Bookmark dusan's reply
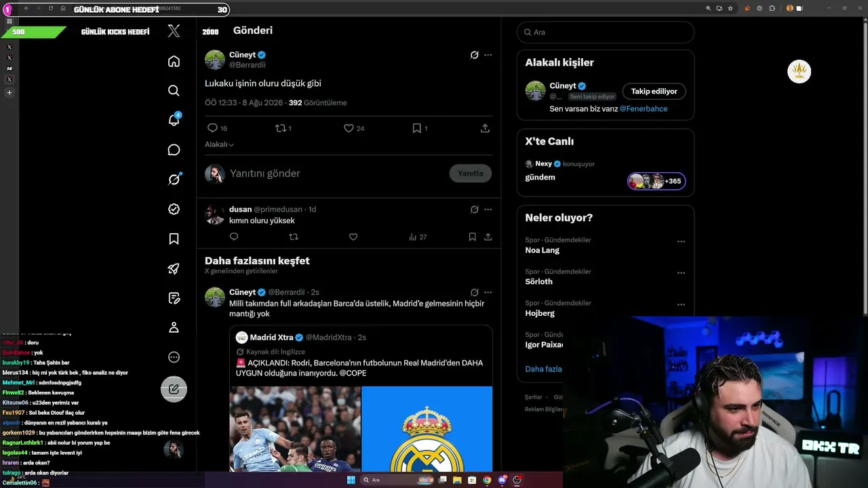This screenshot has width=868, height=488. click(x=472, y=237)
